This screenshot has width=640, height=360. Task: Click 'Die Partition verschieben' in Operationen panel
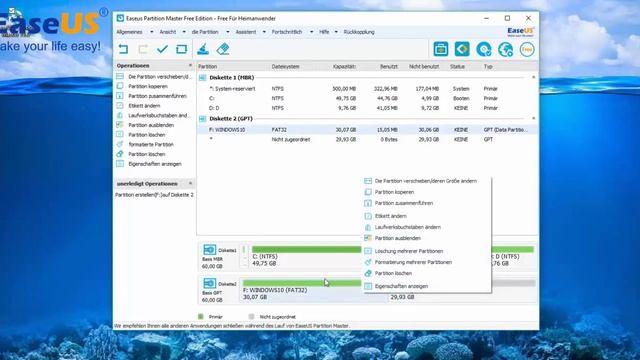point(160,77)
